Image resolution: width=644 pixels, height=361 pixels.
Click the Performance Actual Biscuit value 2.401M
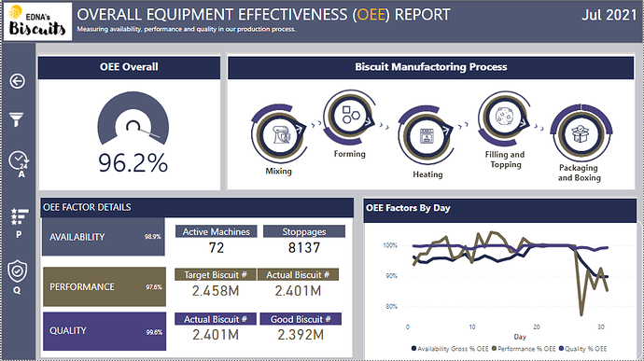298,291
